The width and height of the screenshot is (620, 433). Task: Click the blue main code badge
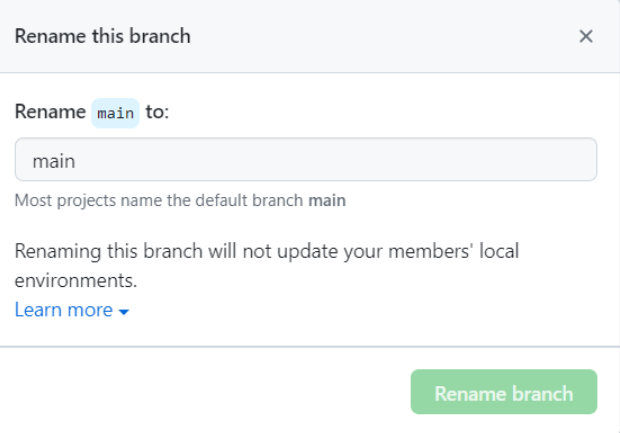pyautogui.click(x=115, y=113)
